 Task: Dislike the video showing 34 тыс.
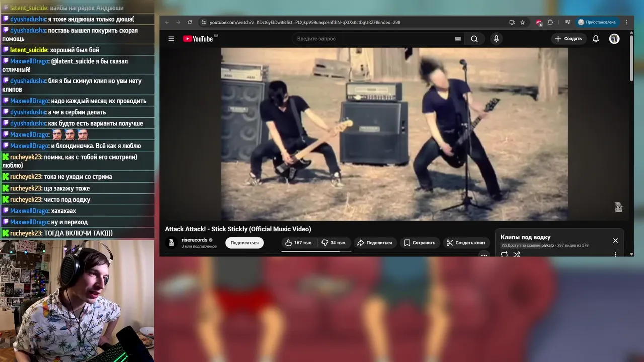pos(334,243)
